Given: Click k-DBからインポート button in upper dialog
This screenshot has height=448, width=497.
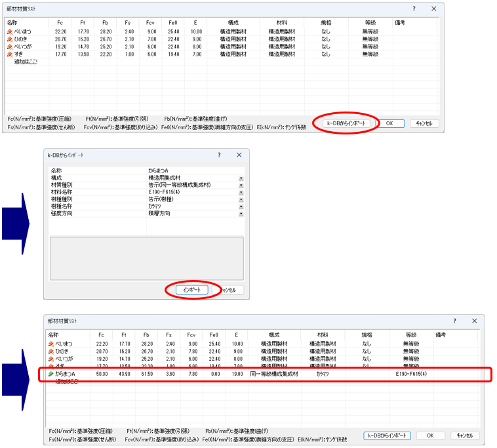Looking at the screenshot, I should (348, 123).
